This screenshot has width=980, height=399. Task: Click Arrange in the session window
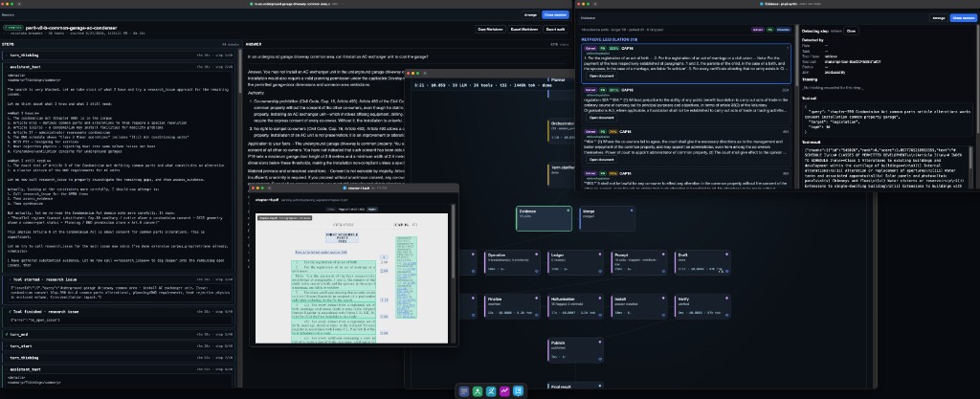pos(530,14)
